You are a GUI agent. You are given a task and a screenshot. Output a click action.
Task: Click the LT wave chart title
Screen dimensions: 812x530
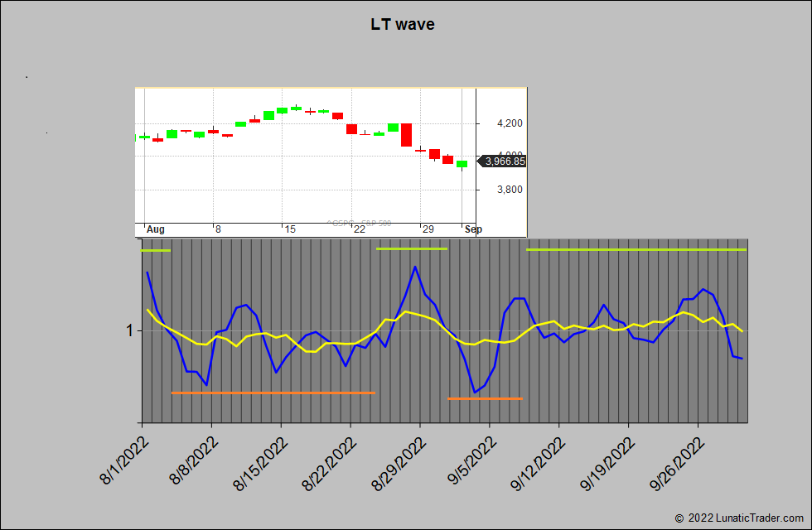coord(402,24)
